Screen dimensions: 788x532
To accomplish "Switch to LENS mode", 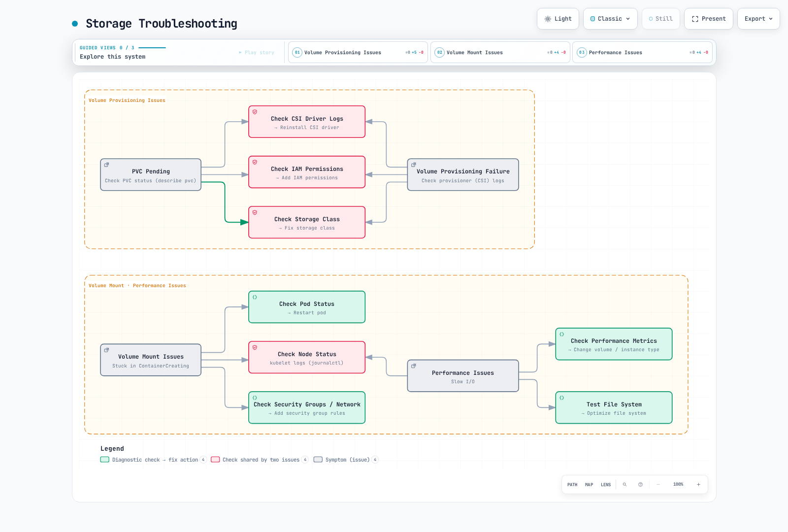I will coord(606,485).
